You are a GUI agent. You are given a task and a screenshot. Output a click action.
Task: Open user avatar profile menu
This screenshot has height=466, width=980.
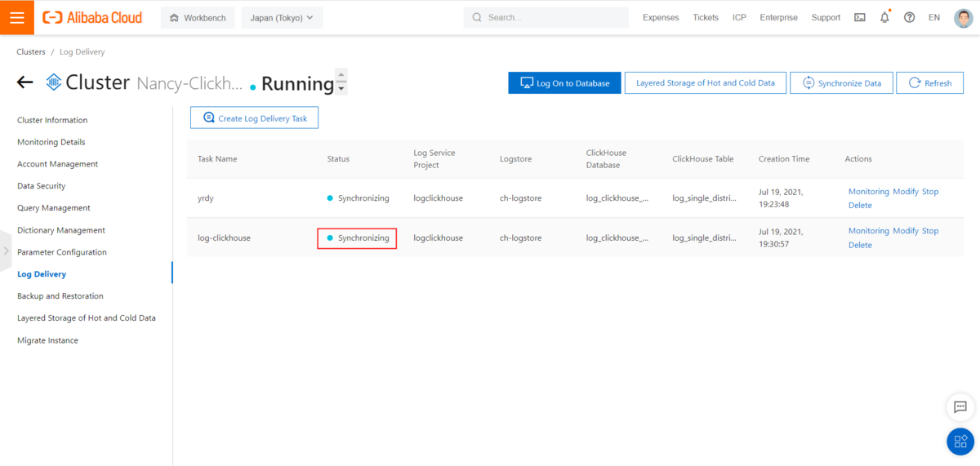click(964, 17)
